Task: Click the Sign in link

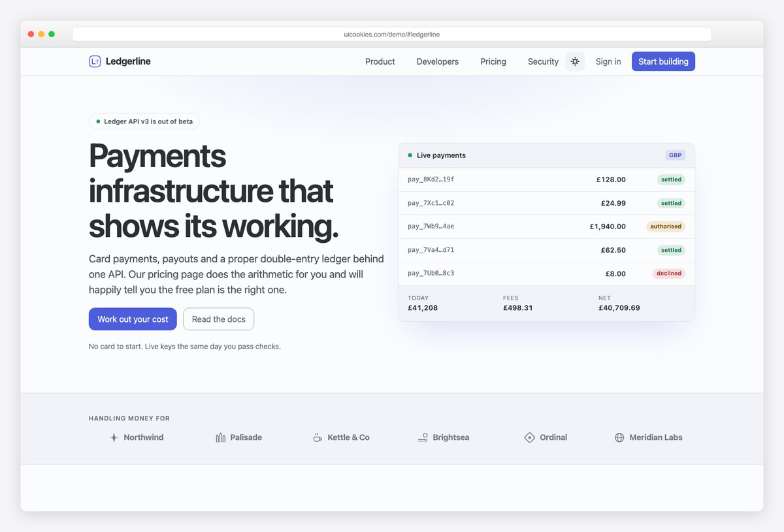Action: (x=608, y=61)
